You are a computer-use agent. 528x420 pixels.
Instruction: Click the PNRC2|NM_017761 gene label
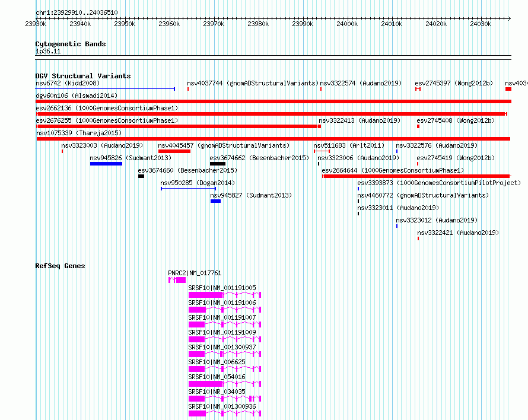(x=195, y=273)
